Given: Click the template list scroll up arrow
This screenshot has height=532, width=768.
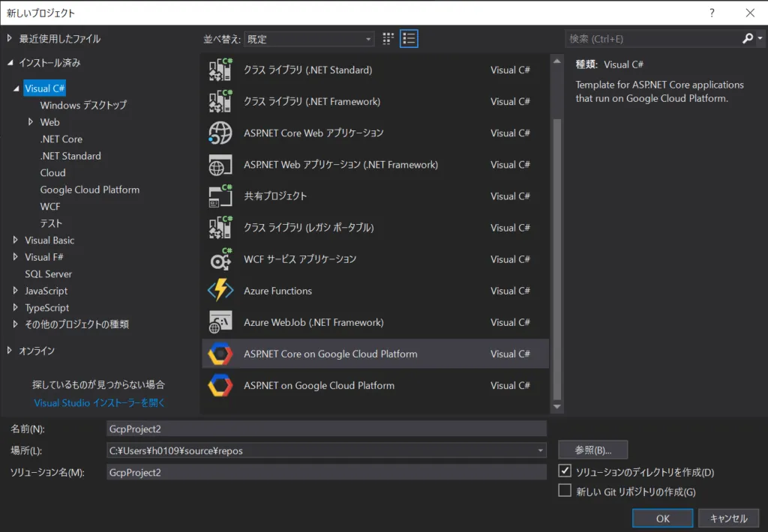Looking at the screenshot, I should [x=557, y=61].
